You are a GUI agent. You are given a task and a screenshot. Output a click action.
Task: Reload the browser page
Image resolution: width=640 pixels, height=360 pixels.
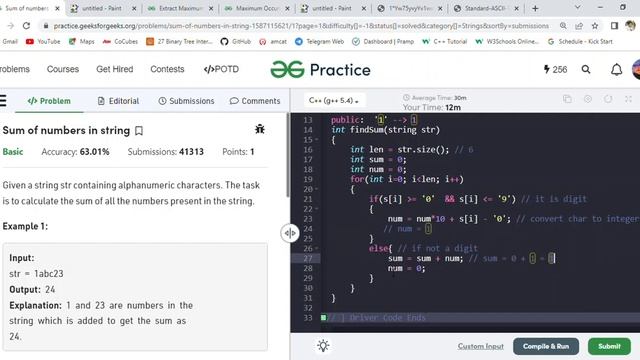tap(26, 26)
